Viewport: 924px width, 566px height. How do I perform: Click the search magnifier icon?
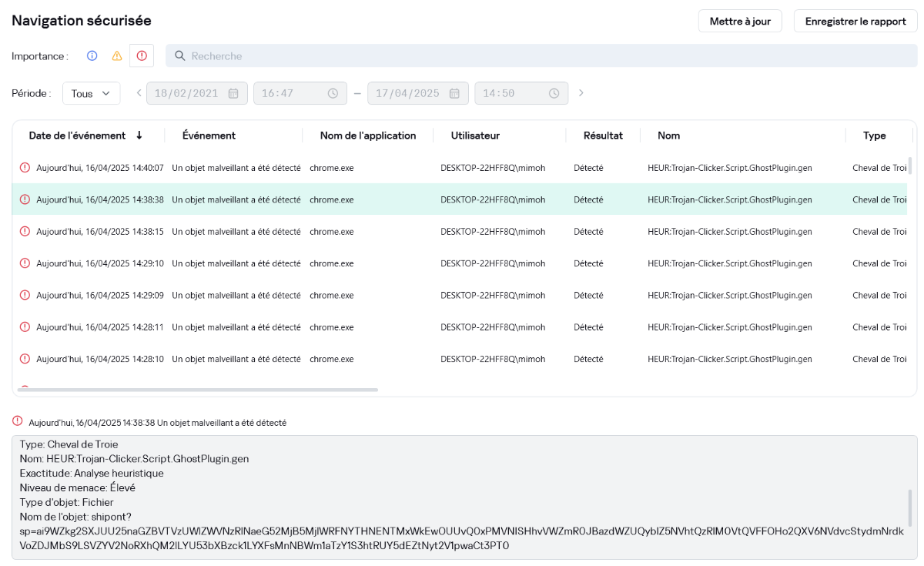click(x=179, y=55)
